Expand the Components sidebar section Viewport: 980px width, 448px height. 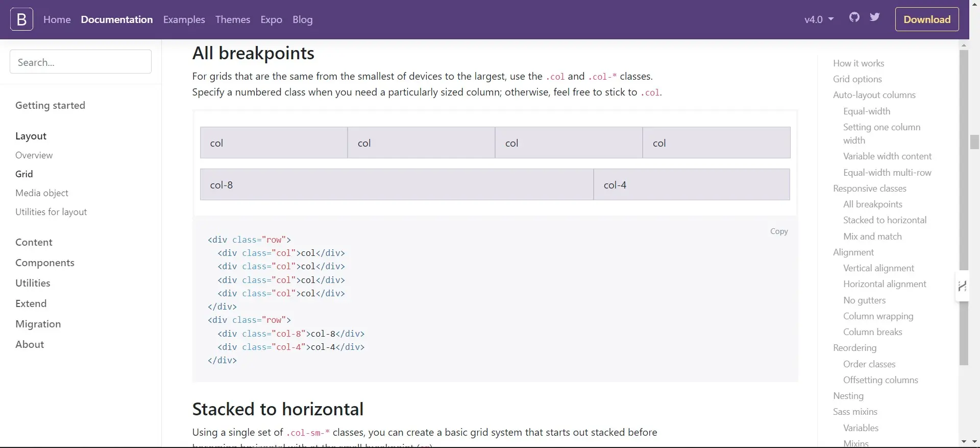click(x=45, y=263)
